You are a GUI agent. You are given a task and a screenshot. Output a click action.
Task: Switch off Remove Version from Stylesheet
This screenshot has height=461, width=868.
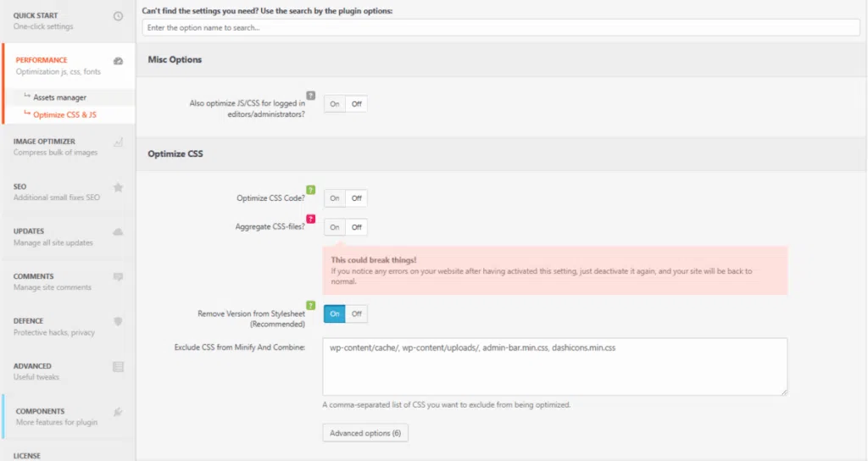(x=357, y=314)
